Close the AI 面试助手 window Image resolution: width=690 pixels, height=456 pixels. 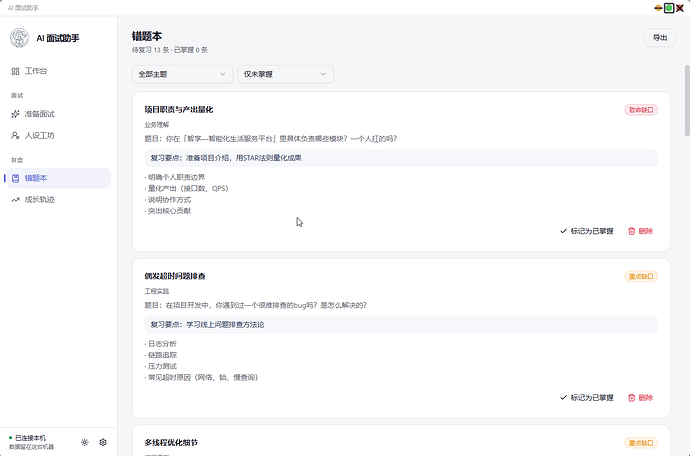[680, 8]
